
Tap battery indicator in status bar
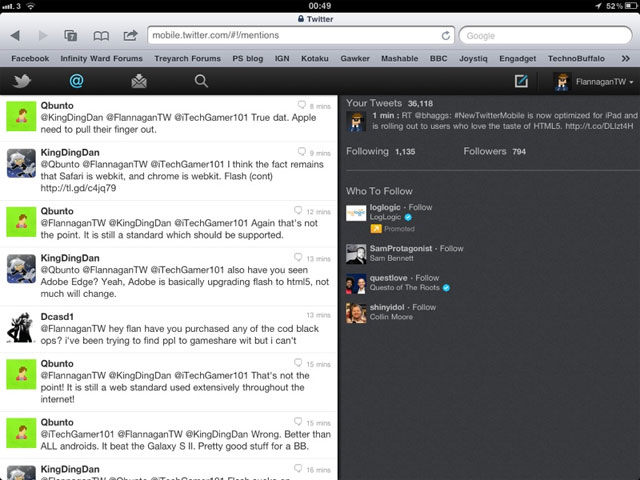click(x=631, y=6)
